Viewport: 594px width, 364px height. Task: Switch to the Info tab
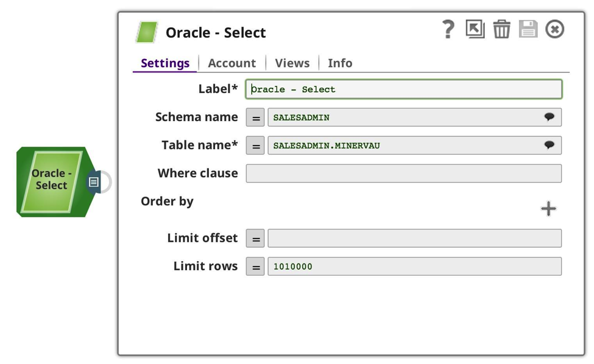pos(340,63)
